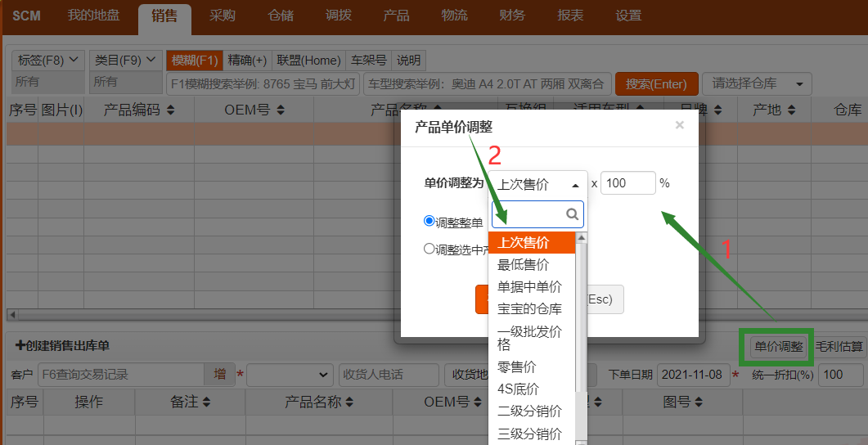Select the 调整选中产品 radio button

(430, 249)
